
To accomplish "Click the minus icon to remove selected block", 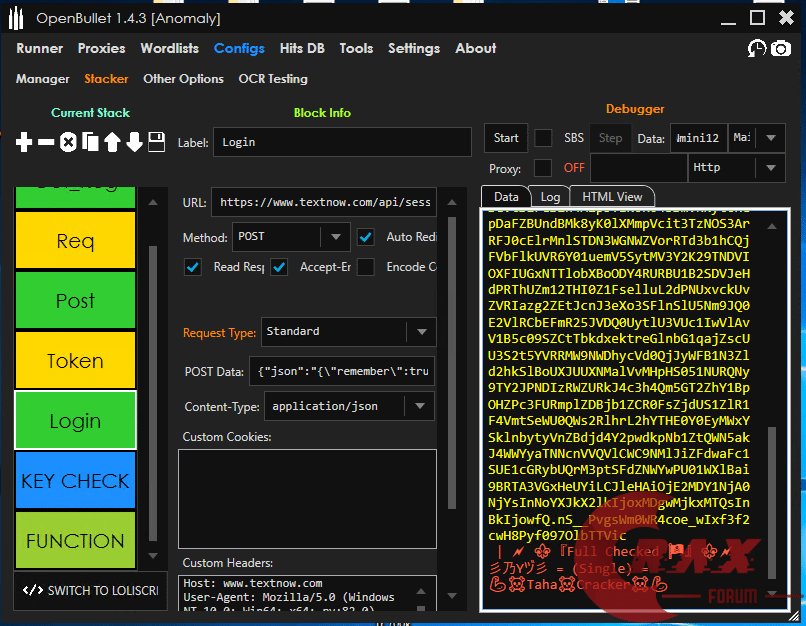I will click(46, 143).
